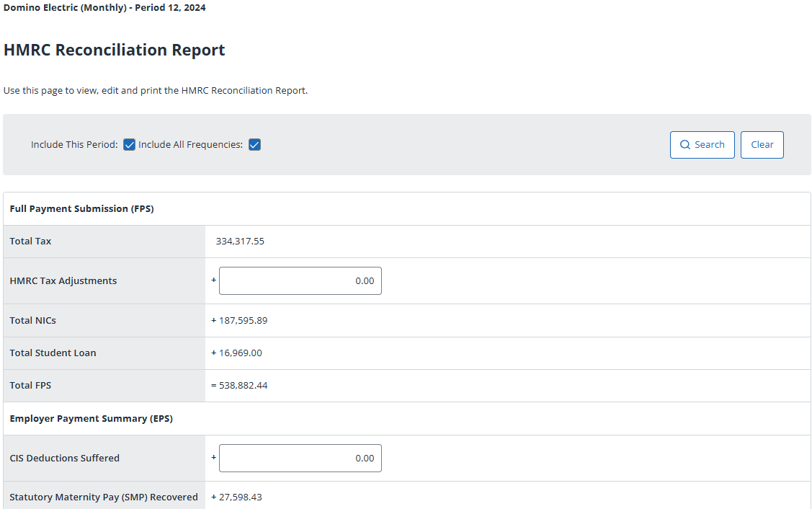Screen dimensions: 812x509
Task: Toggle the Include All Frequencies checkbox
Action: [x=254, y=145]
